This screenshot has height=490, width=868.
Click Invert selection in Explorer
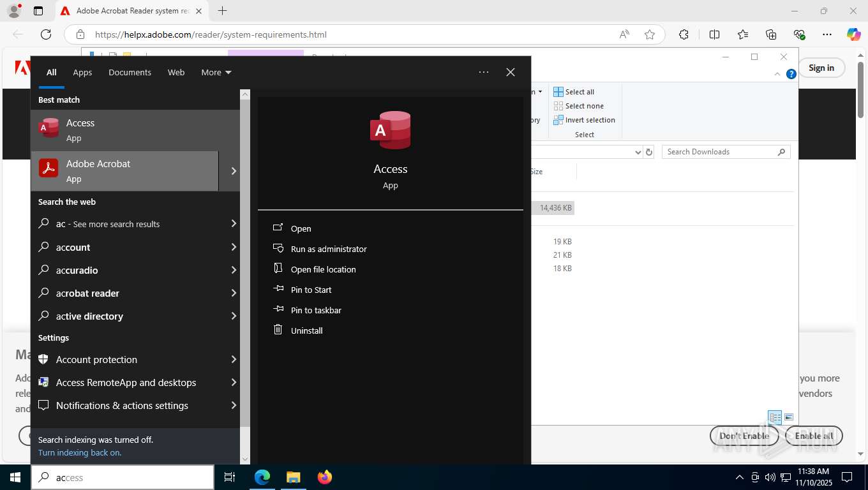click(584, 120)
